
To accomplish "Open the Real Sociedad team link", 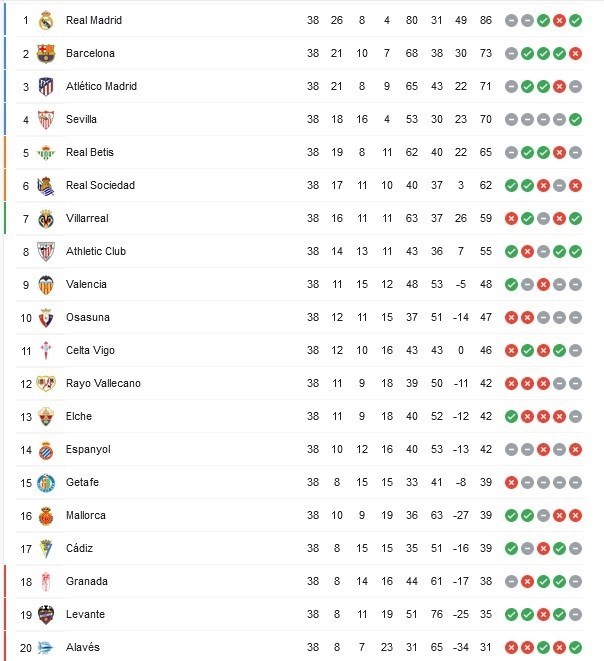I will point(100,185).
